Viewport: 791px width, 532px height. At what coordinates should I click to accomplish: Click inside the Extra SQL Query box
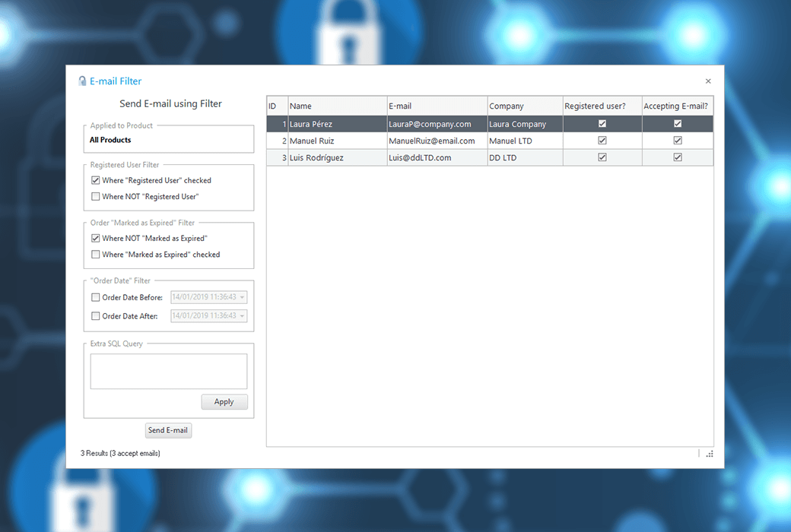pos(169,372)
